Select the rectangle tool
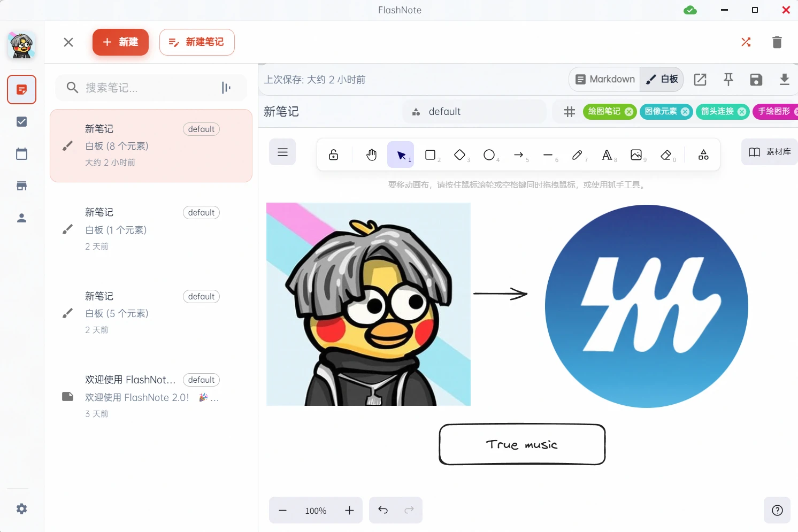Viewport: 798px width, 532px height. [x=431, y=155]
